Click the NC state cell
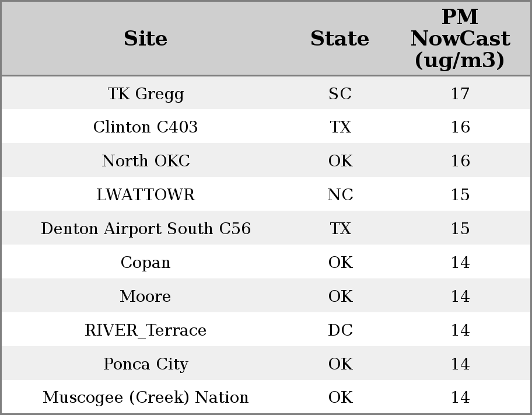 click(340, 195)
